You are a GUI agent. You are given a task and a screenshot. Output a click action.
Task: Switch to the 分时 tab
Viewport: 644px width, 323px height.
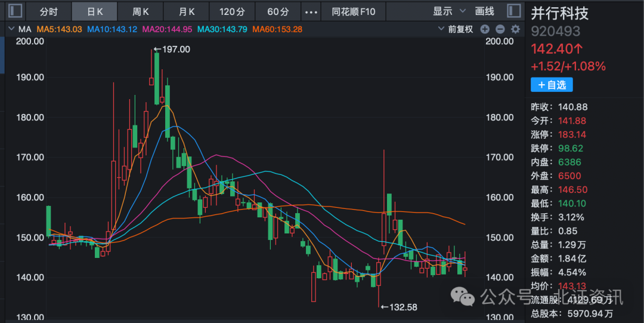49,11
